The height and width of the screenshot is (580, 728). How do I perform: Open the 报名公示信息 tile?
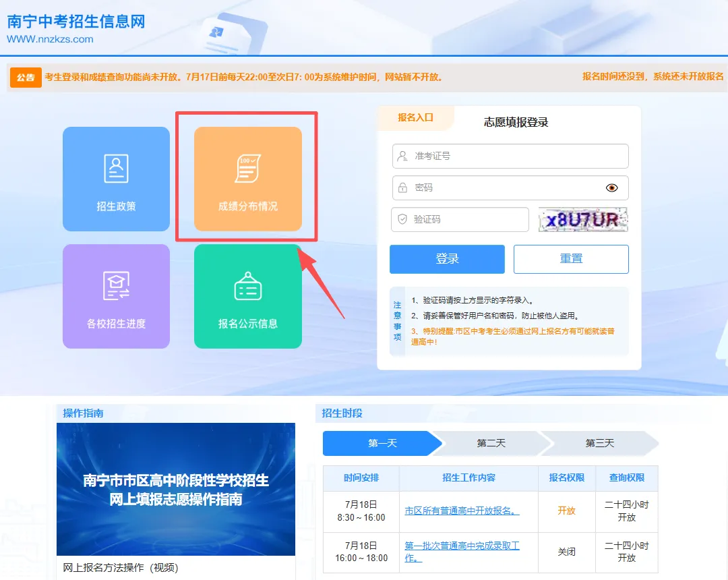(248, 296)
